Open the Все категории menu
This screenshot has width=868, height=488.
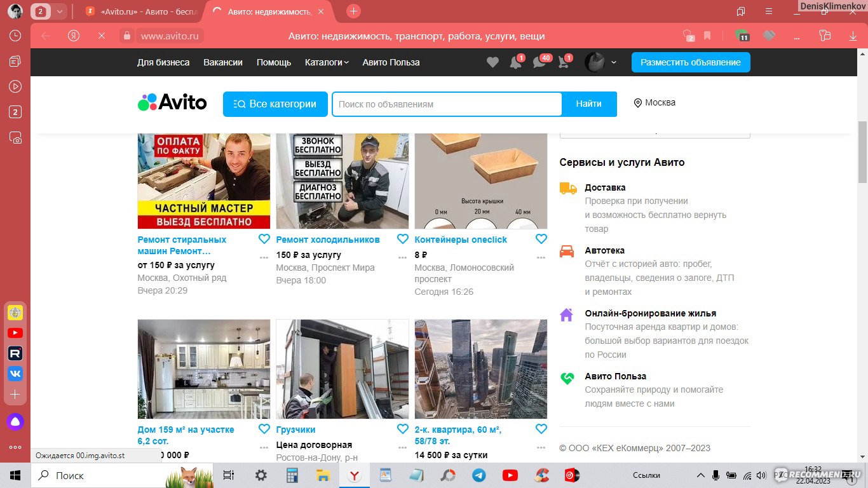point(275,104)
